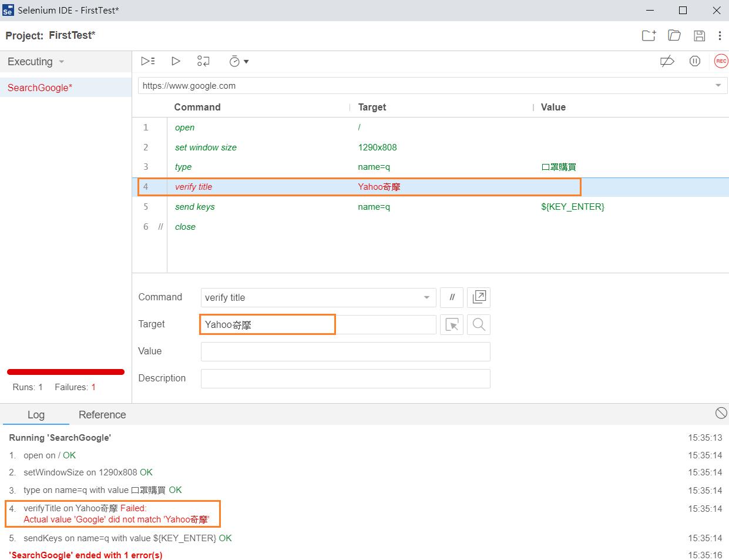Click the 口罩購買 value cell
The width and height of the screenshot is (729, 560).
click(559, 167)
